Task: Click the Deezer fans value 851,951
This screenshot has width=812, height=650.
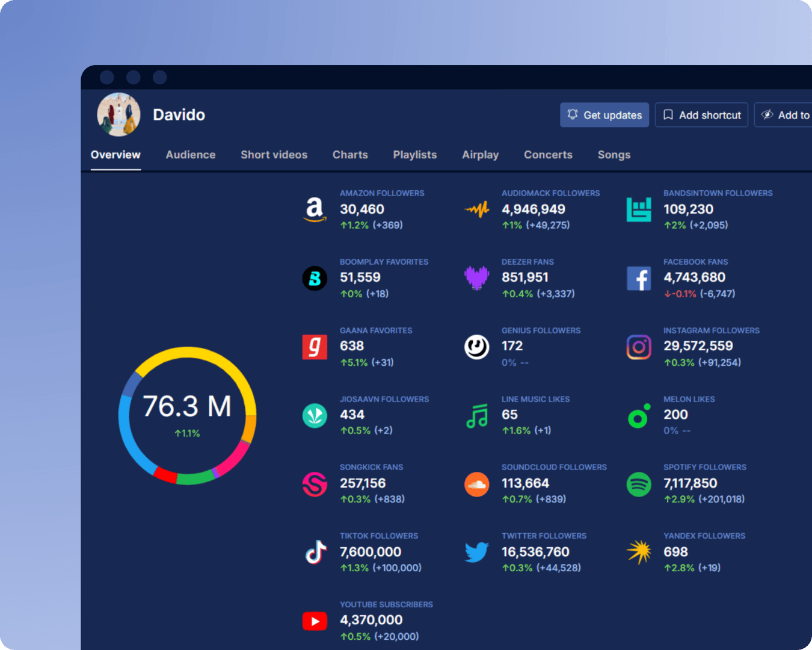Action: 525,277
